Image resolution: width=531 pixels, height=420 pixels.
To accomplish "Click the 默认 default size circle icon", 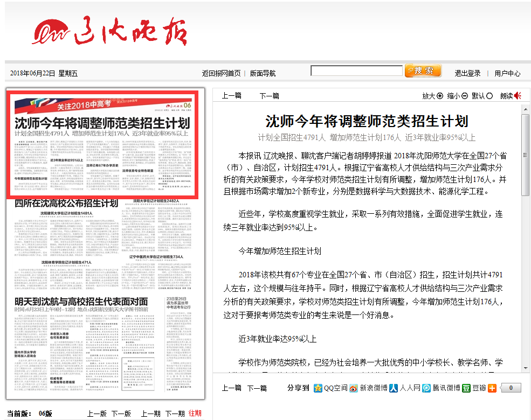I will point(489,96).
